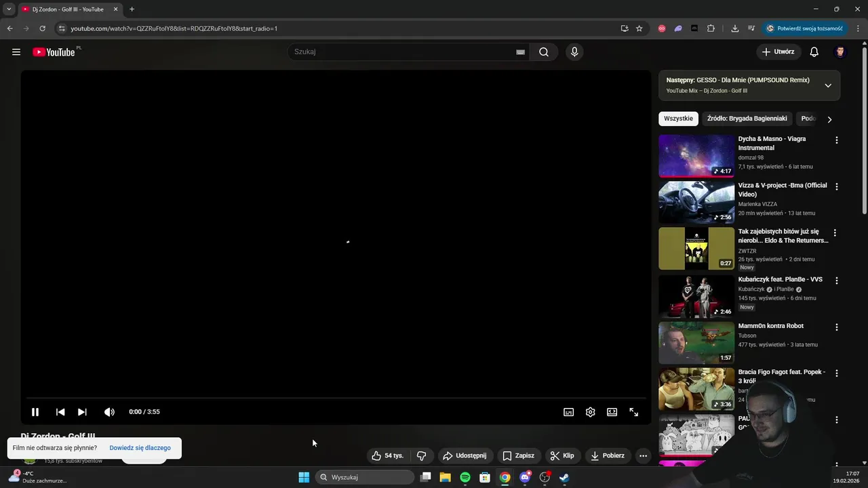Pause the video playback
Screen dimensions: 868x488
click(x=35, y=412)
